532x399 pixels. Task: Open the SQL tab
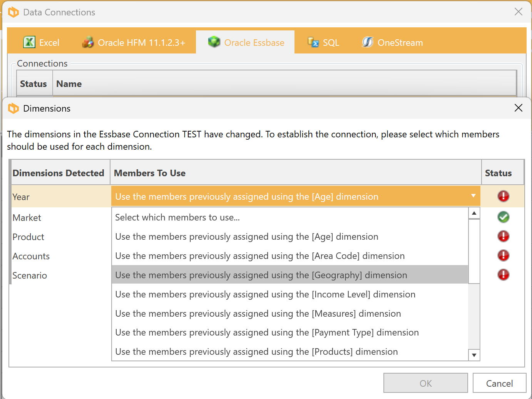tap(323, 42)
